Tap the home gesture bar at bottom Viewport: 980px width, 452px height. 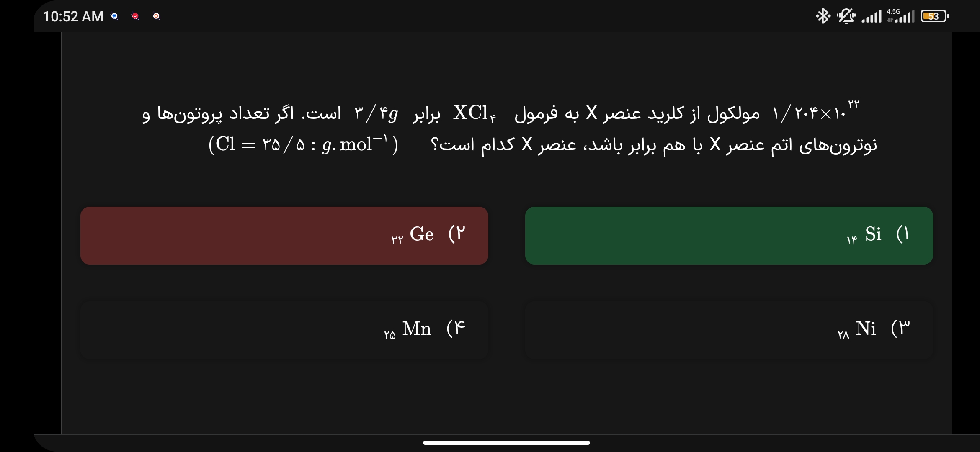point(506,442)
